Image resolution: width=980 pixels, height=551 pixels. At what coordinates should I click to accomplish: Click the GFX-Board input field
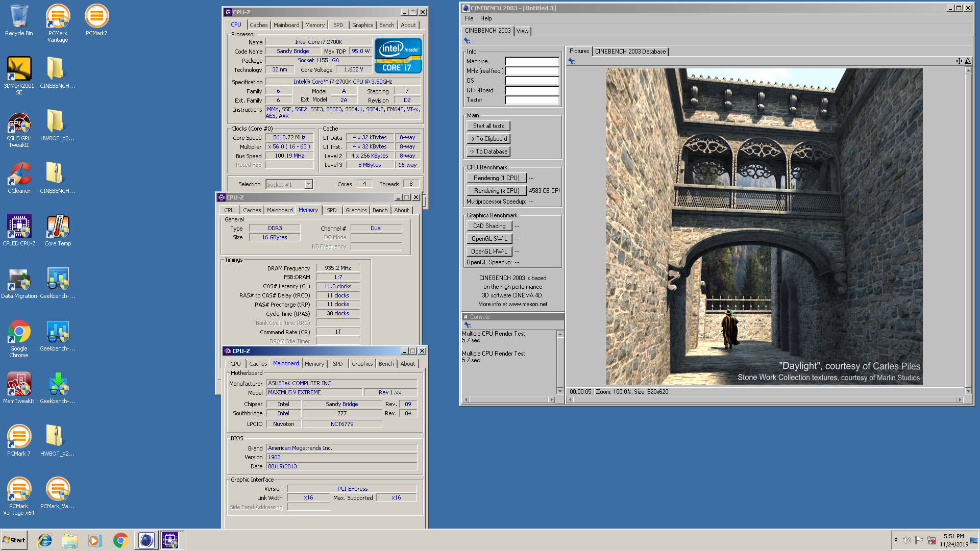coord(532,90)
